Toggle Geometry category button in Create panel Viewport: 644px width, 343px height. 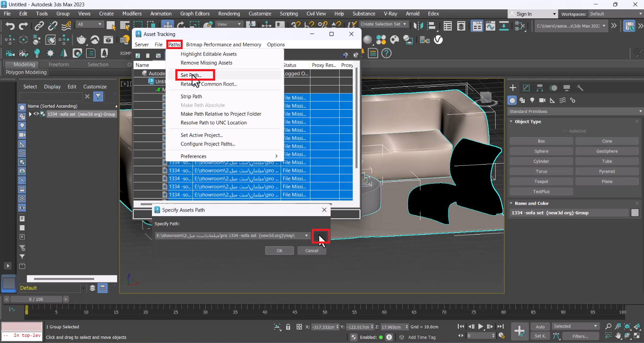tap(512, 100)
